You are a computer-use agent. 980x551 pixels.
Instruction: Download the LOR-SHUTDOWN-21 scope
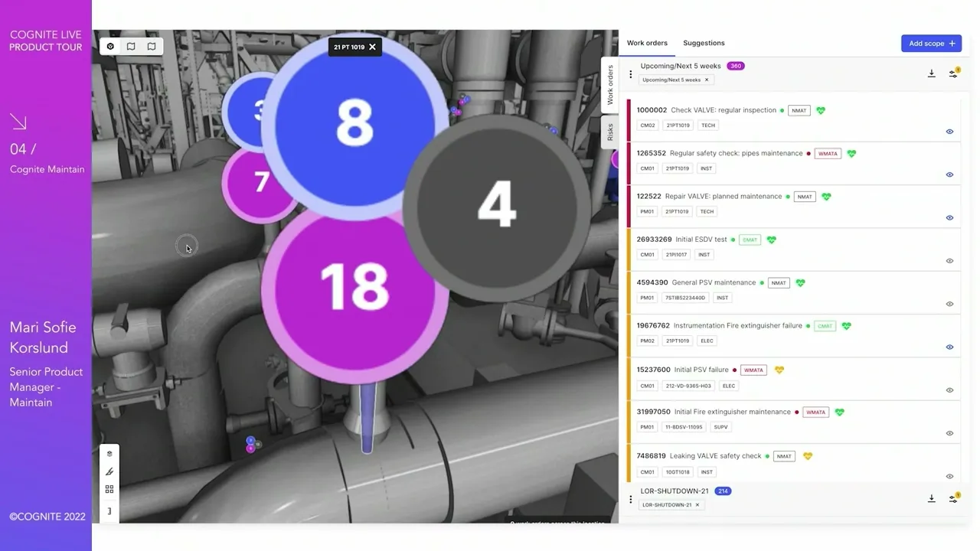[x=932, y=499]
